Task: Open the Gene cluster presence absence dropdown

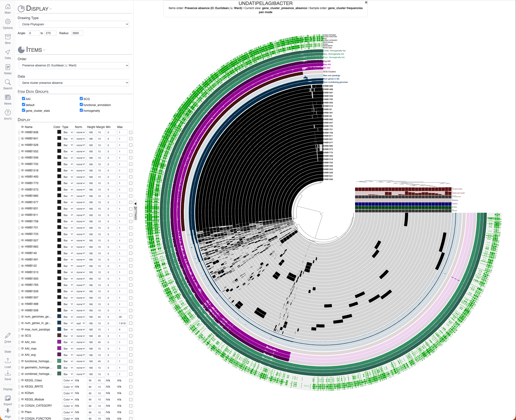Action: tap(74, 83)
